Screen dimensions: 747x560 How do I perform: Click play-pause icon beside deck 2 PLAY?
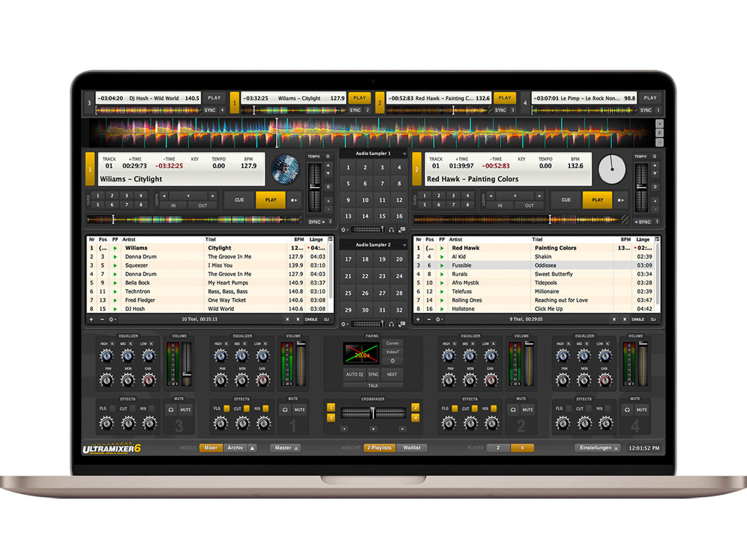(x=621, y=200)
